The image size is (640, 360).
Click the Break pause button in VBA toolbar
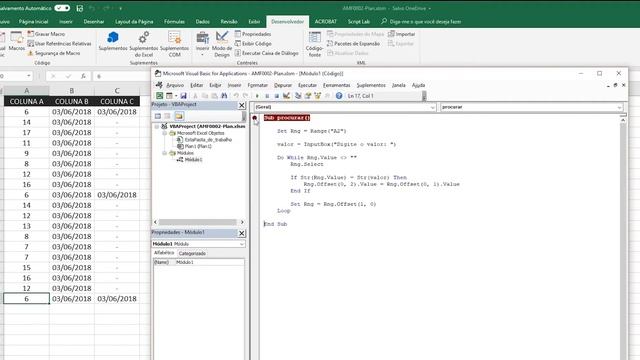pyautogui.click(x=267, y=96)
